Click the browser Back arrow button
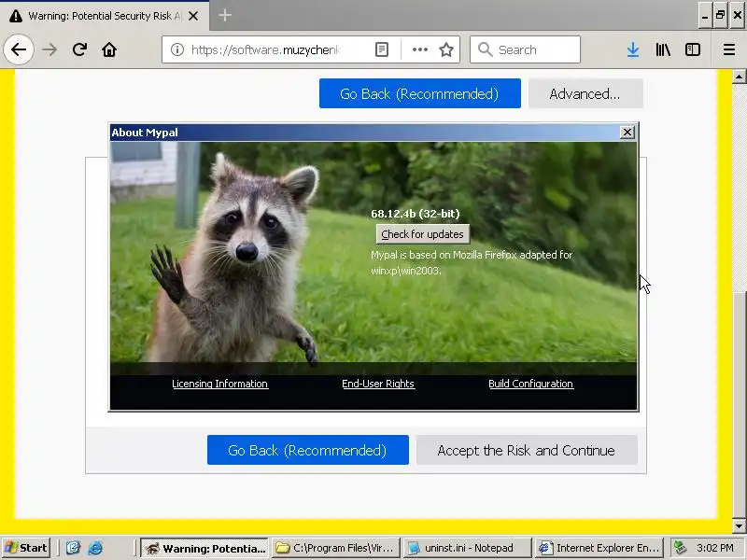 pyautogui.click(x=19, y=49)
